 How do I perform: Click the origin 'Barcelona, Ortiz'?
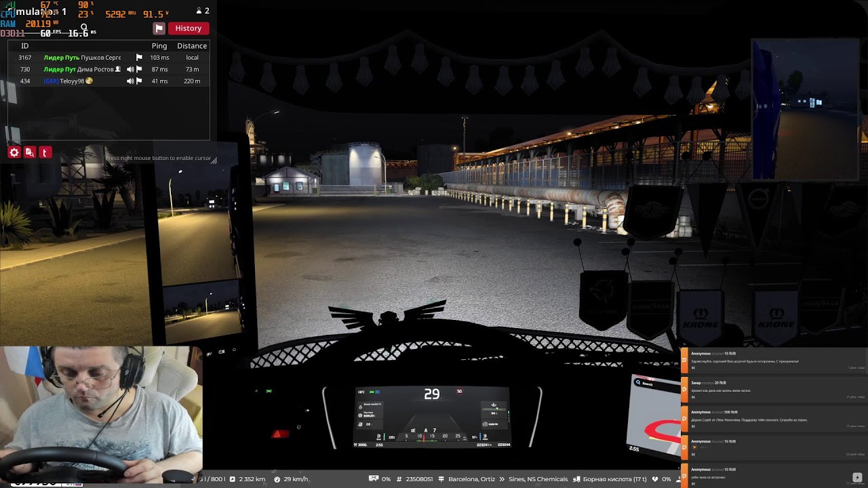point(471,479)
